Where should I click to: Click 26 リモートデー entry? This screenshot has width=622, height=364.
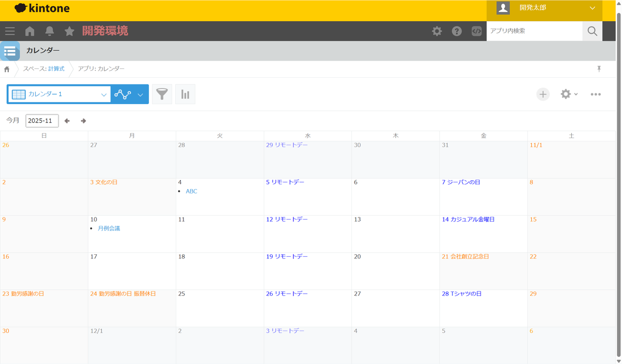click(287, 294)
